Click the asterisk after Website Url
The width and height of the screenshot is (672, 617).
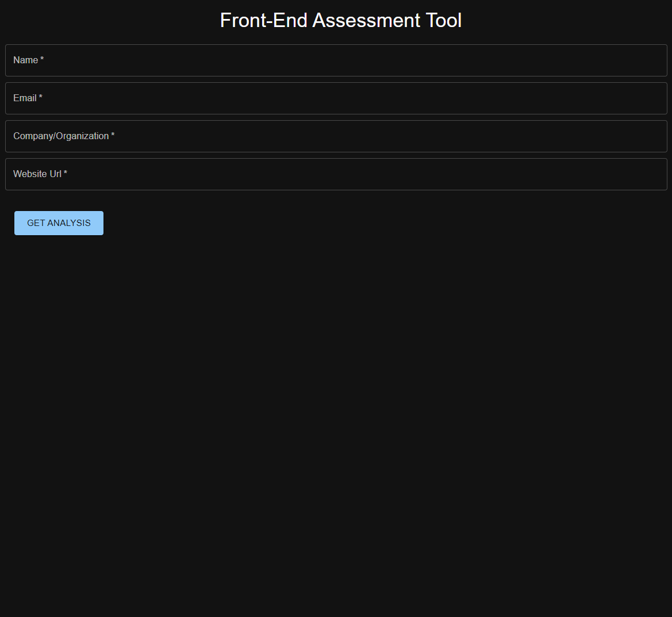[66, 174]
